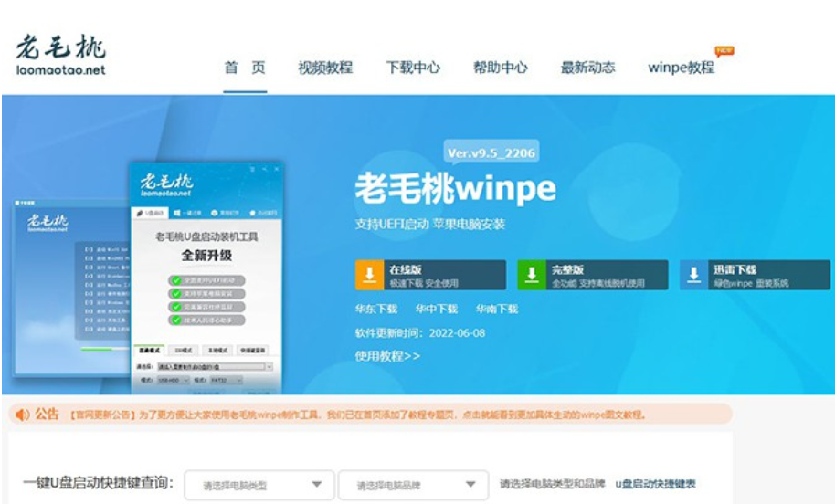Click the Ver.v9.5_2206 version bubble
This screenshot has width=835, height=504.
pyautogui.click(x=491, y=152)
